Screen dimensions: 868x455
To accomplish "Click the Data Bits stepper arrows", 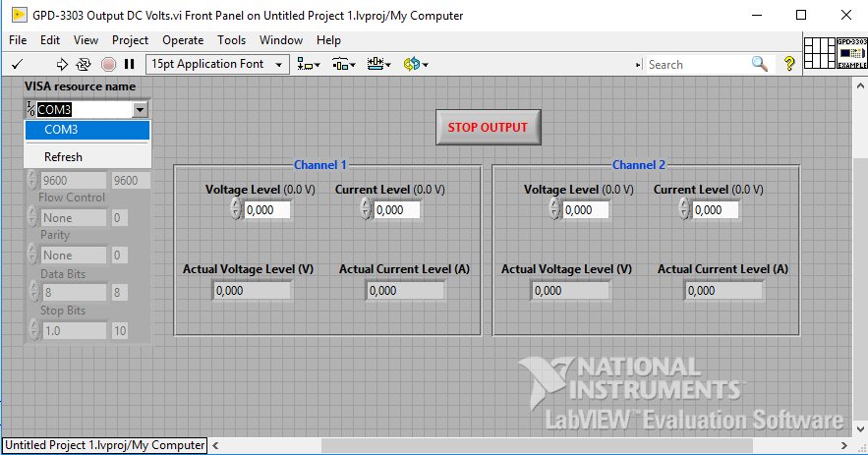I will coord(33,292).
